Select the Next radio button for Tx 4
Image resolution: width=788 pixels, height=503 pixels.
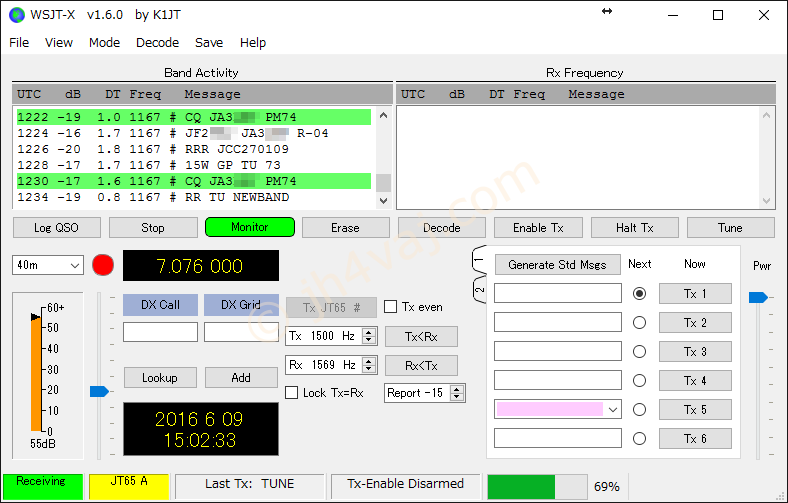(x=639, y=381)
